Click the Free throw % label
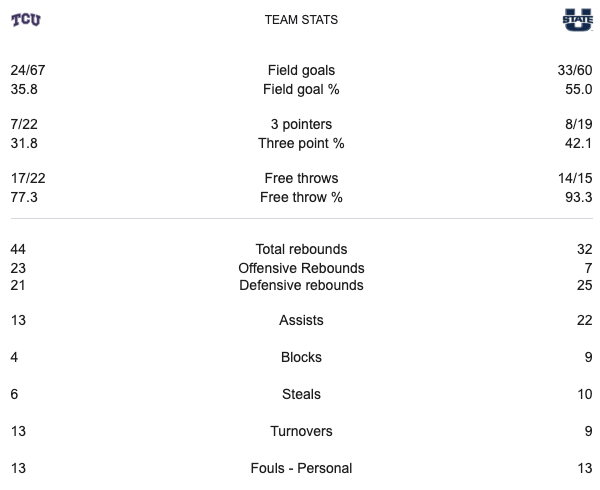Image resolution: width=600 pixels, height=490 pixels. tap(301, 197)
